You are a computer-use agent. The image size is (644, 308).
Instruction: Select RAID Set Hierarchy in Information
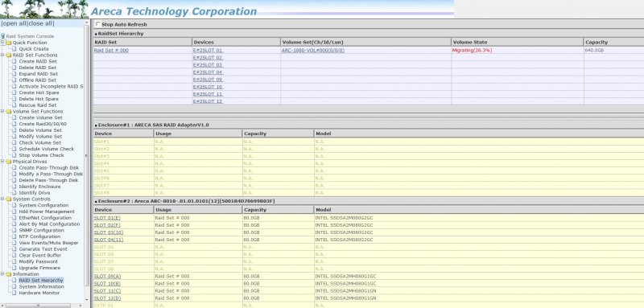(x=41, y=281)
